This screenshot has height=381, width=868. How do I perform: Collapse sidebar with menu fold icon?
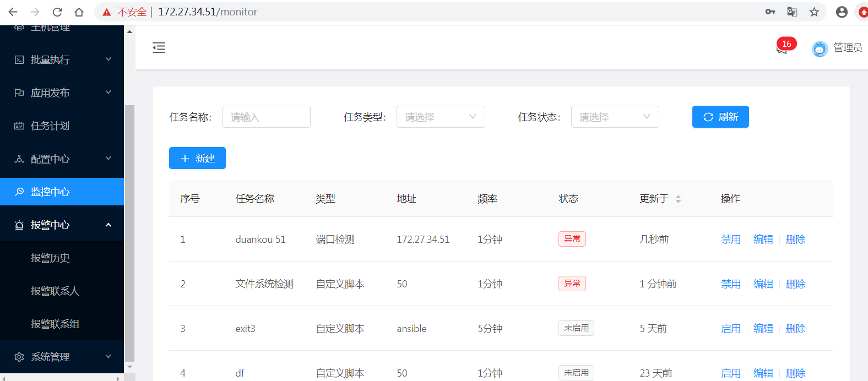coord(159,47)
